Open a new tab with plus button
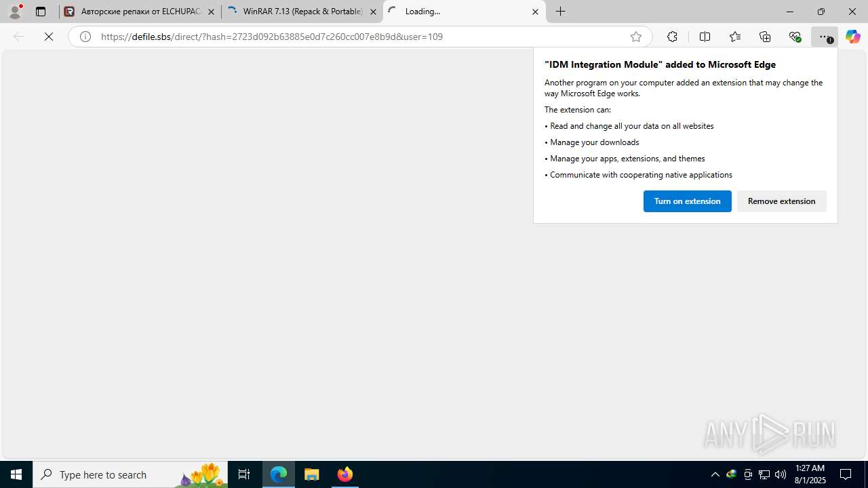Image resolution: width=868 pixels, height=488 pixels. coord(561,12)
